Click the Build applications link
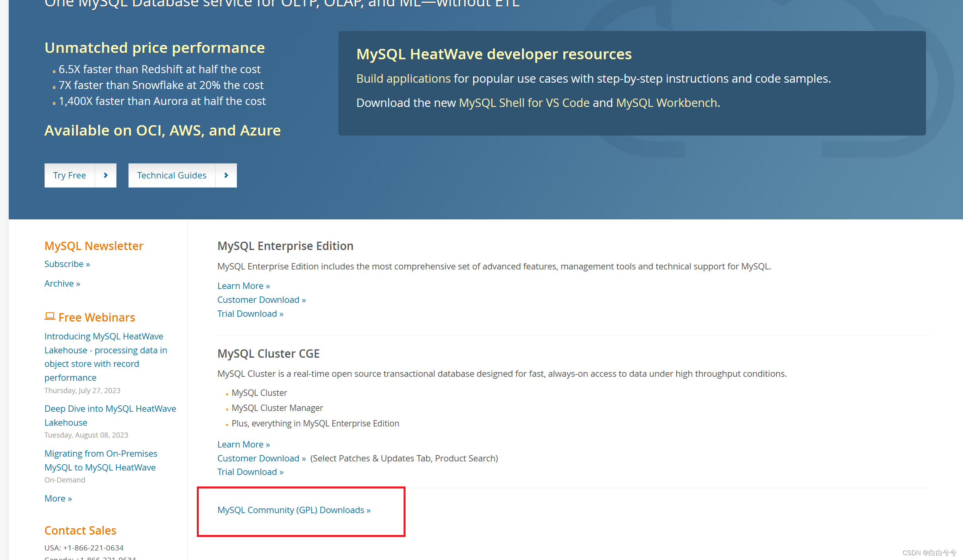This screenshot has height=560, width=963. coord(403,78)
